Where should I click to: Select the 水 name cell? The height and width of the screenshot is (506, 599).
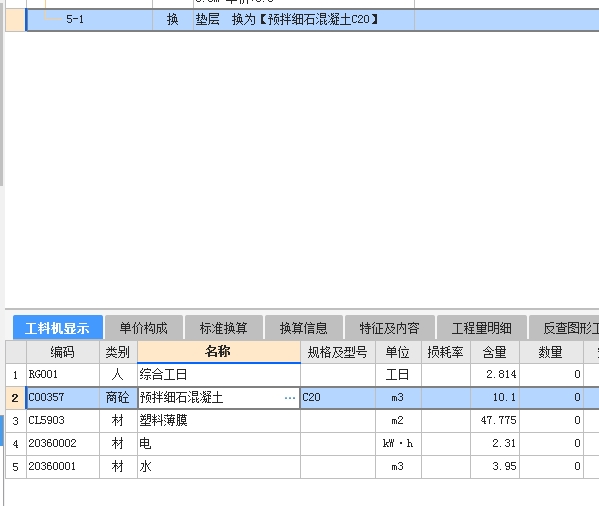click(219, 467)
